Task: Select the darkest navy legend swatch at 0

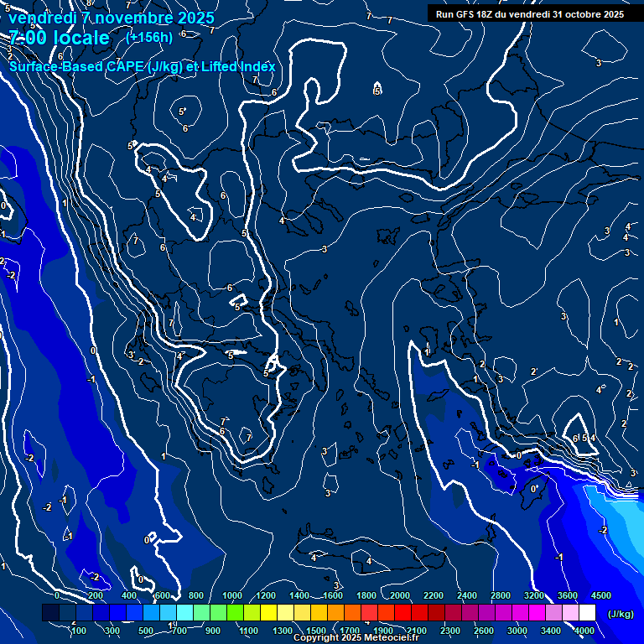Action: click(50, 614)
